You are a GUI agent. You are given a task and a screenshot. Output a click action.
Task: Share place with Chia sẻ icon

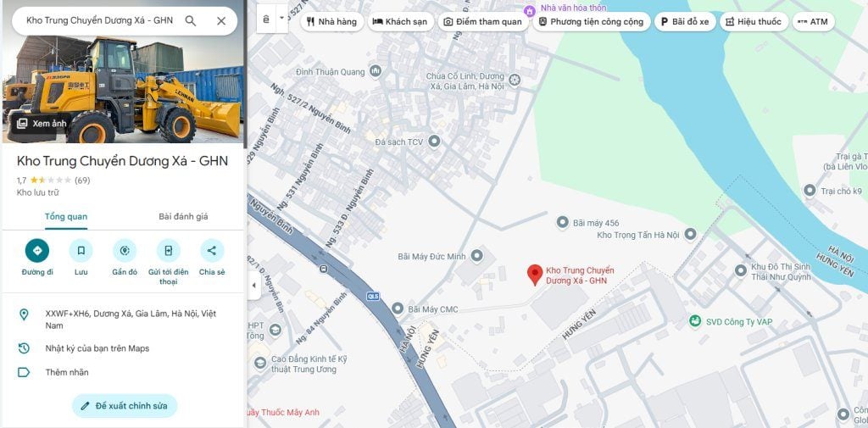(x=212, y=251)
